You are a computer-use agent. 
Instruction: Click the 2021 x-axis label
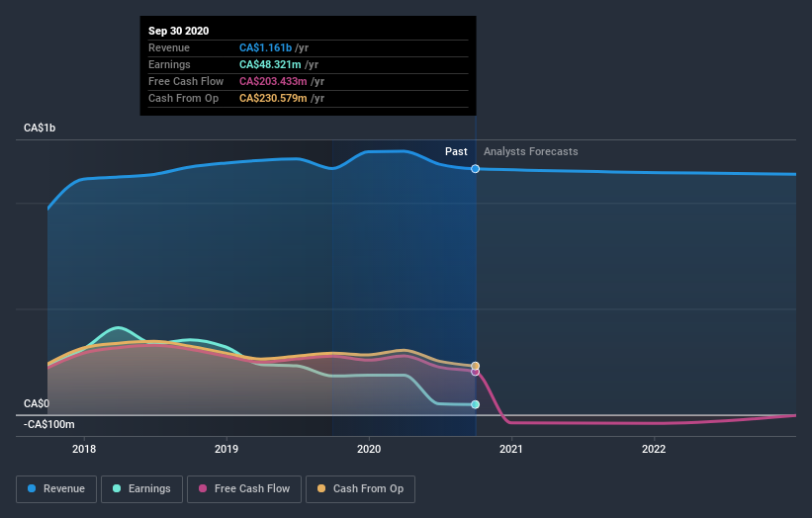[x=511, y=449]
